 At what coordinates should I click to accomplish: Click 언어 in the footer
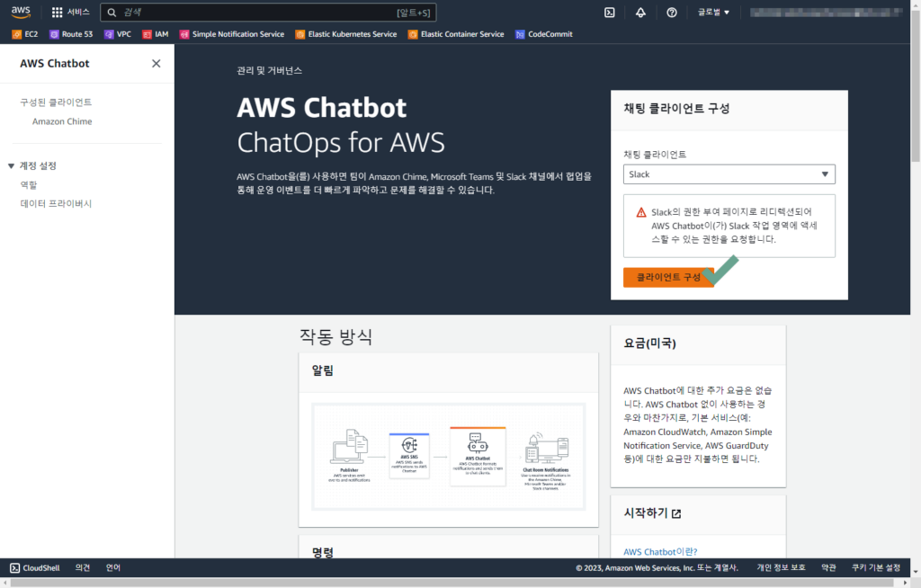click(113, 568)
